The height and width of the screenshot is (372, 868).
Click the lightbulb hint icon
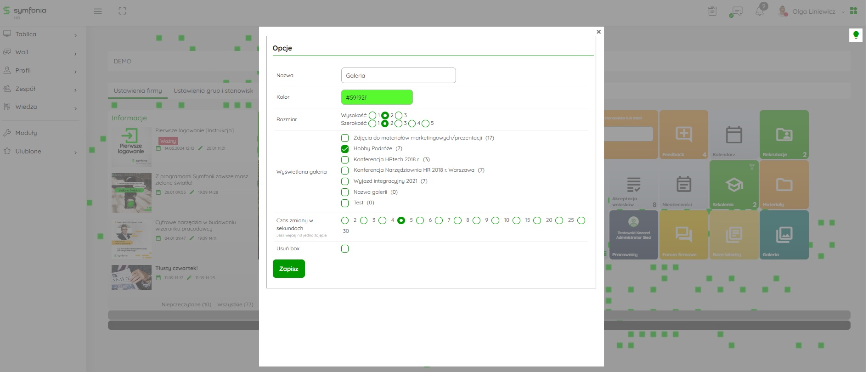click(856, 35)
